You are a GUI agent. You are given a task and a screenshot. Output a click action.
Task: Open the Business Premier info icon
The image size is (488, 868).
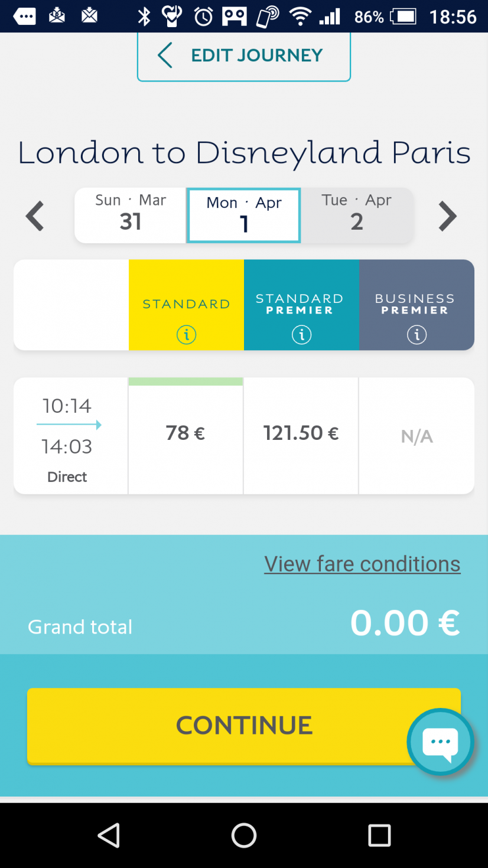tap(417, 335)
